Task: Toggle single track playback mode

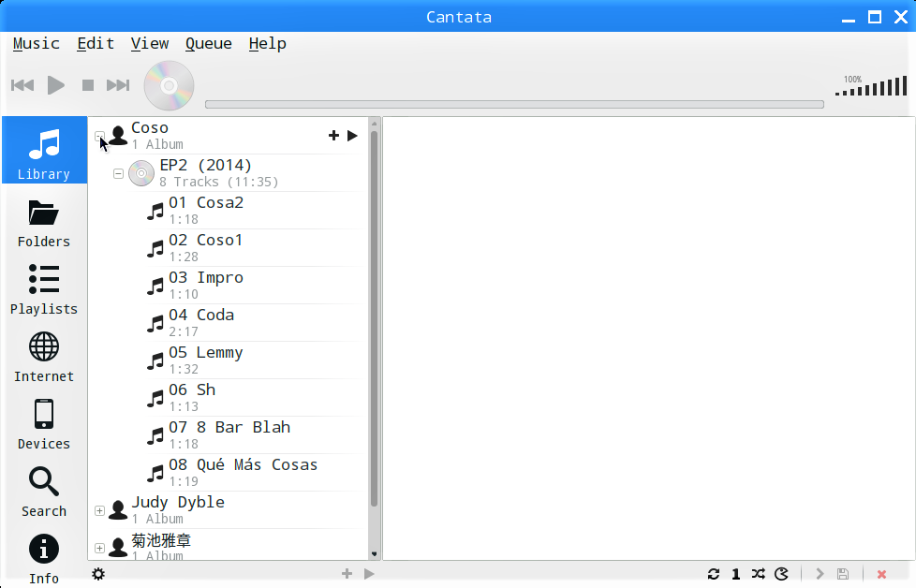Action: point(736,574)
